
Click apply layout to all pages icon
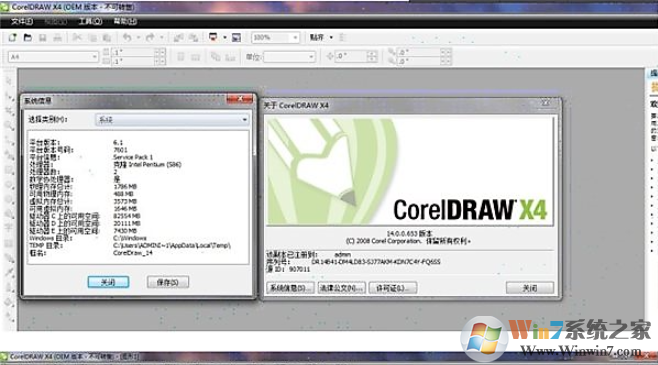(x=215, y=57)
